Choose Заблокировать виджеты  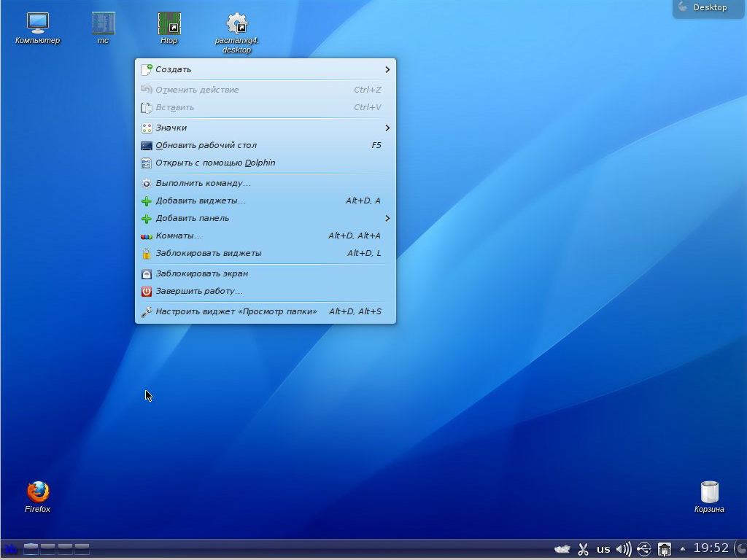pos(266,253)
